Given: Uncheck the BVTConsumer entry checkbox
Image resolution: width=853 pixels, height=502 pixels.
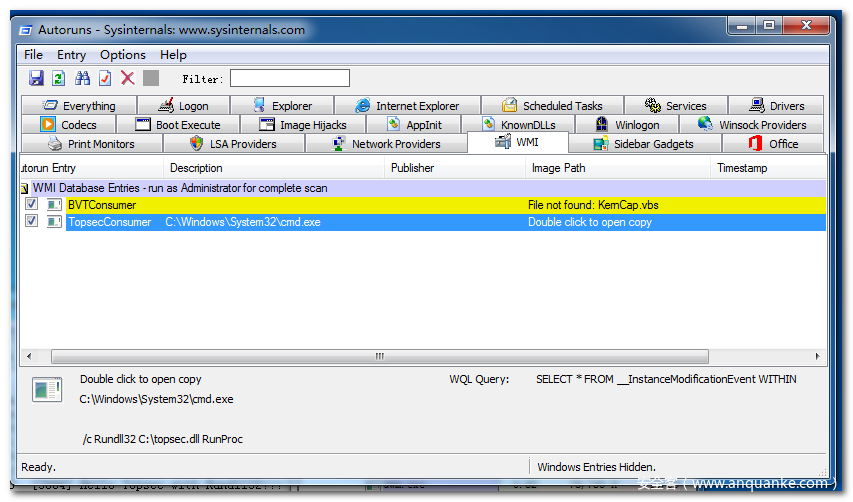Looking at the screenshot, I should [x=31, y=205].
